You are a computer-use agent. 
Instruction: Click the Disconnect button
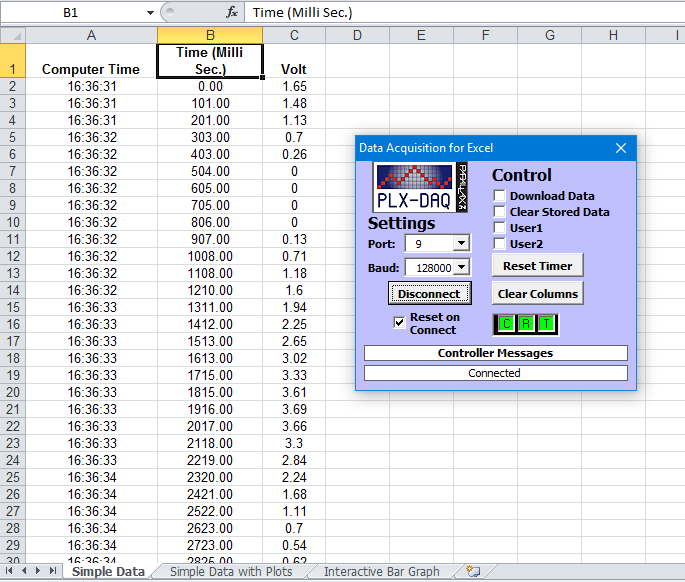(429, 294)
